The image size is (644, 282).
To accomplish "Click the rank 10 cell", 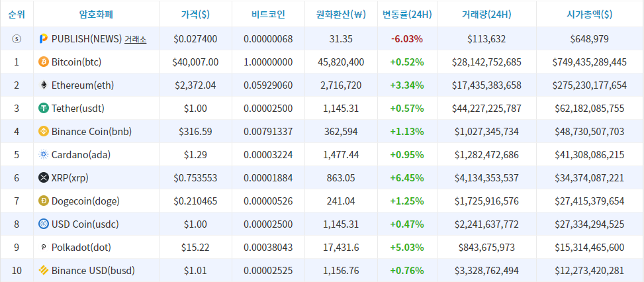I will pos(17,271).
